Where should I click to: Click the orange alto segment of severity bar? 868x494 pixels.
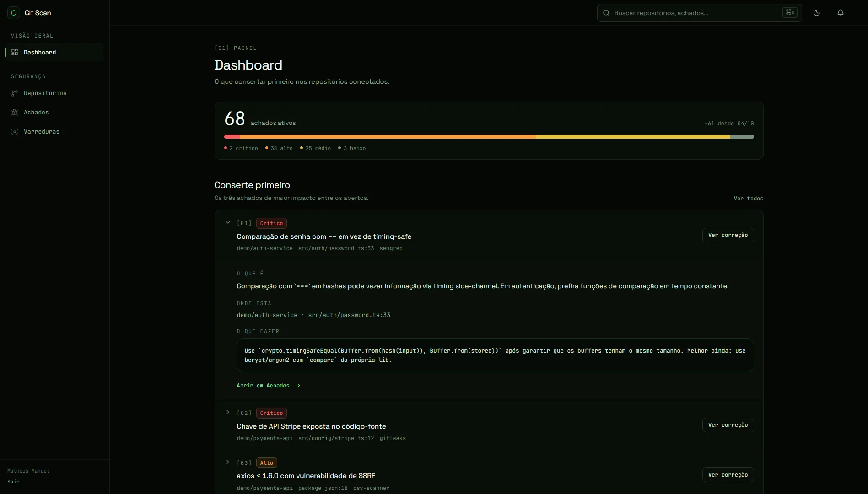click(388, 137)
